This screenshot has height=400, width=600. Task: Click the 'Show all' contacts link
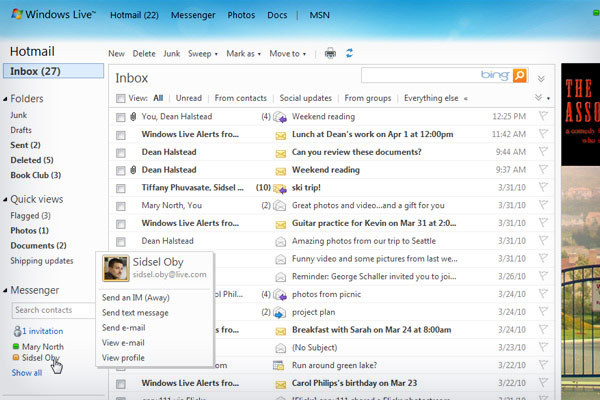(27, 373)
